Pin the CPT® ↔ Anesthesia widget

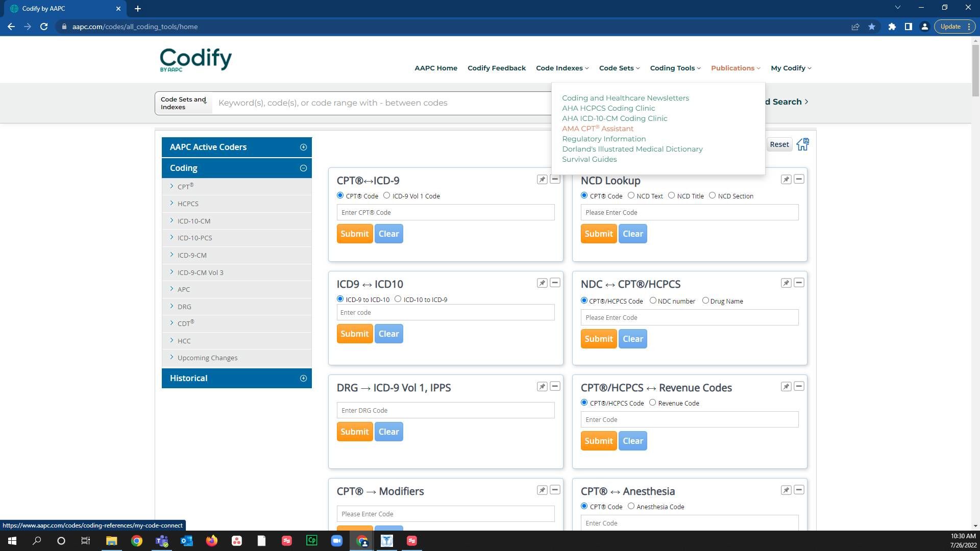point(786,490)
